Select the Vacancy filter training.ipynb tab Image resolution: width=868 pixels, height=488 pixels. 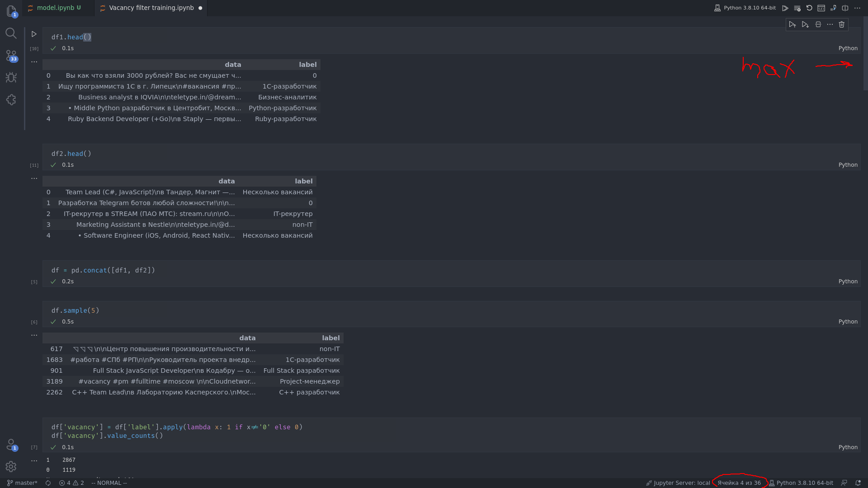151,8
